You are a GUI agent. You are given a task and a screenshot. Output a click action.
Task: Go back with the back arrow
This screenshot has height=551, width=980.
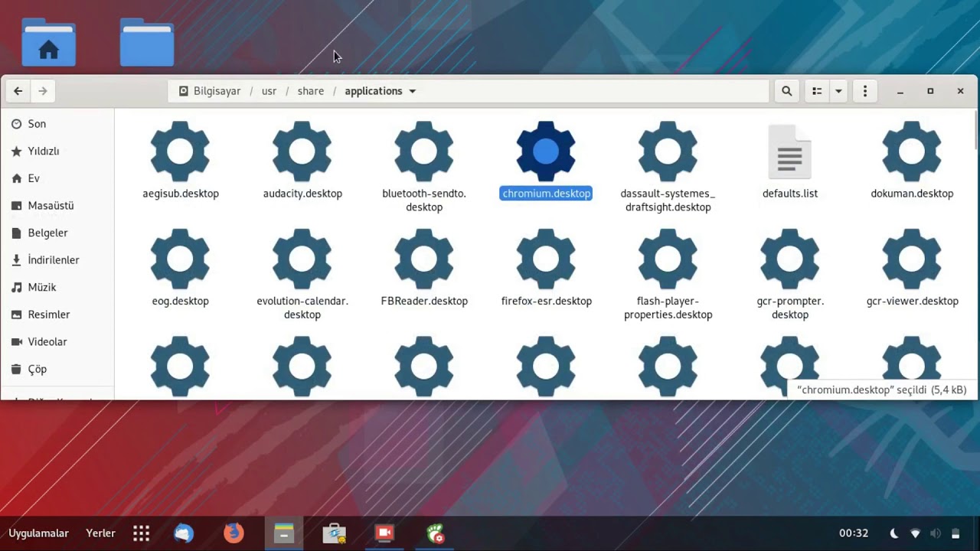(x=18, y=91)
